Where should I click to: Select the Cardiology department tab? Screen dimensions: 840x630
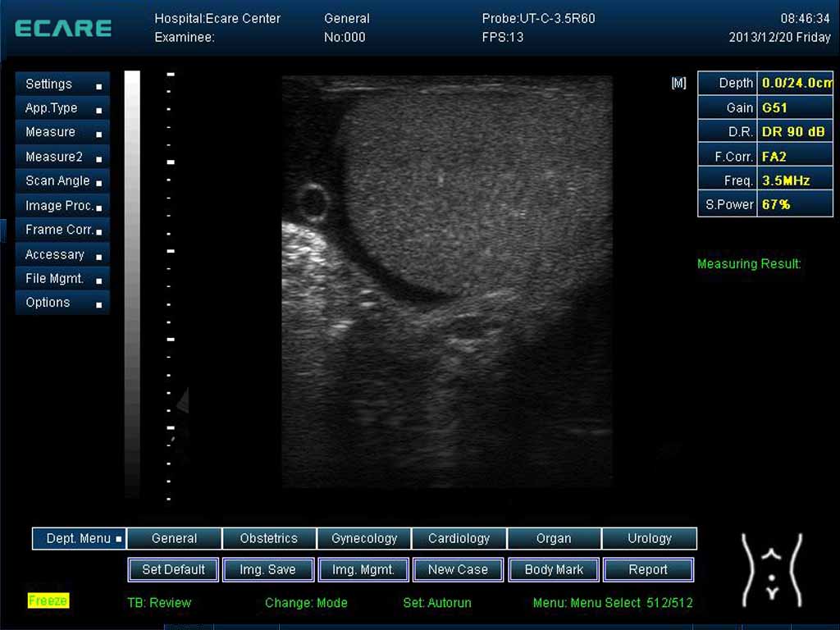pyautogui.click(x=459, y=539)
